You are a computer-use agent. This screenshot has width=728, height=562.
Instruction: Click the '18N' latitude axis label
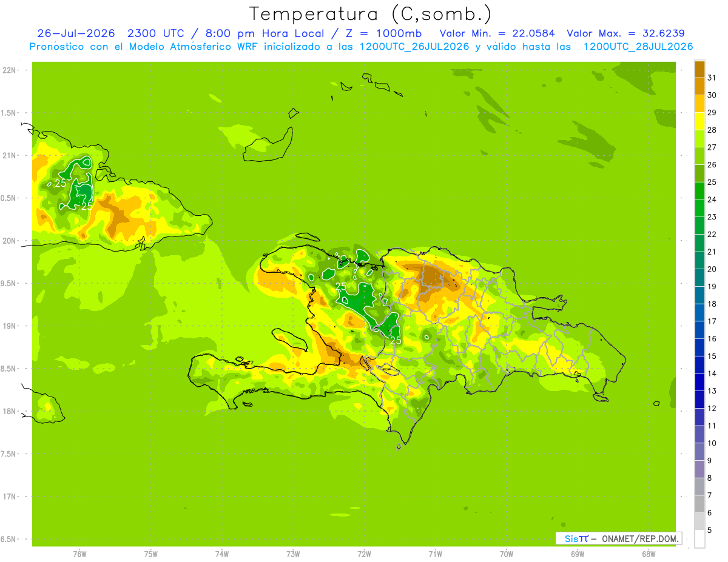pyautogui.click(x=9, y=411)
